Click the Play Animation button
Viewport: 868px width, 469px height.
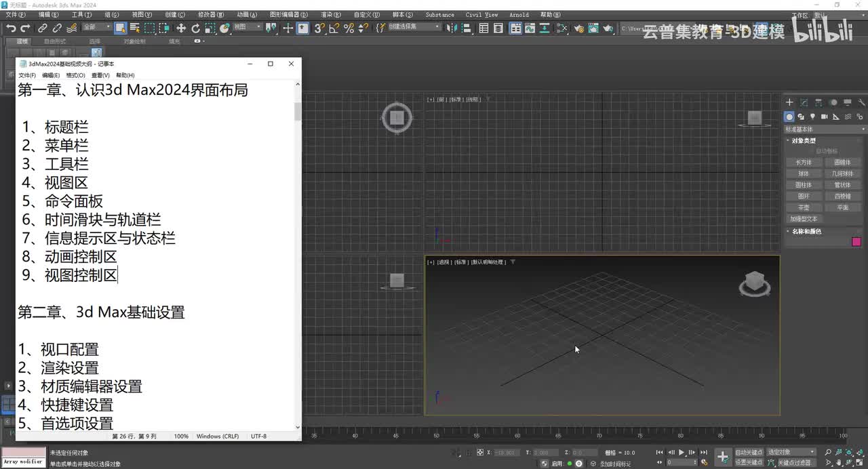point(682,452)
